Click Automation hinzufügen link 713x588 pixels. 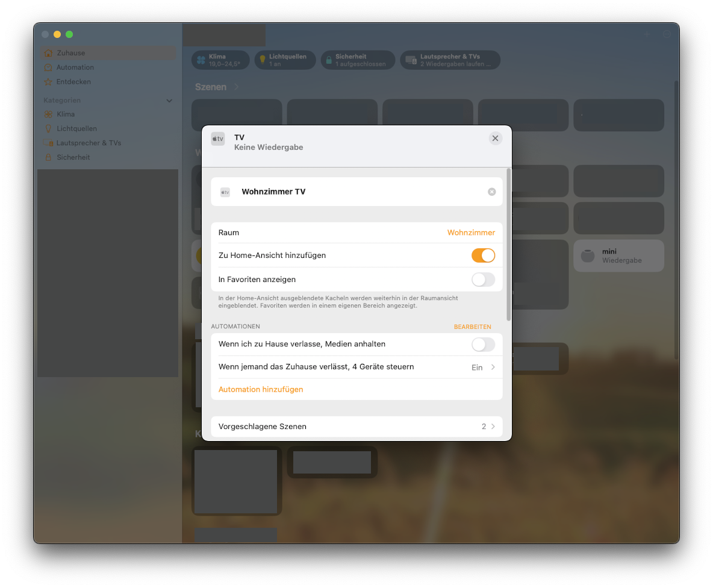tap(261, 389)
